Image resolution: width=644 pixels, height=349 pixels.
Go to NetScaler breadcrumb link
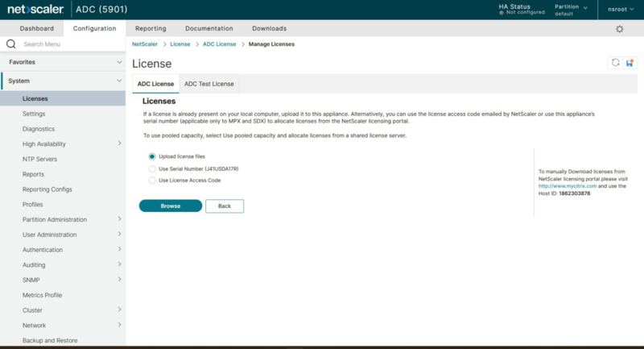tap(145, 44)
